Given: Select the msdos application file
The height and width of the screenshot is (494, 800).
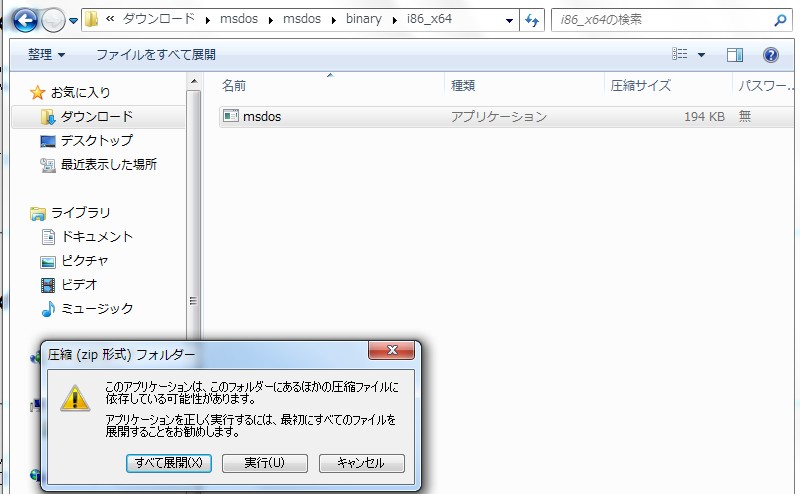Looking at the screenshot, I should [506, 116].
